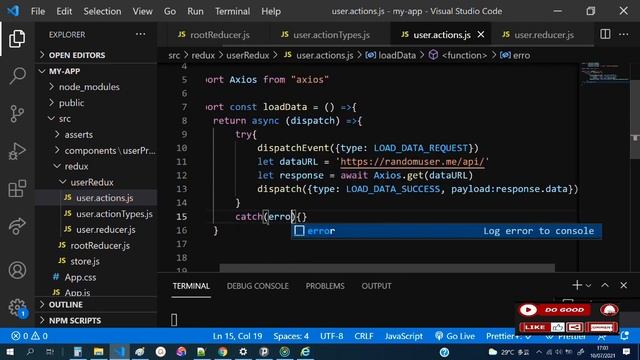Image resolution: width=640 pixels, height=360 pixels.
Task: Open the Run menu
Action: pos(195,11)
